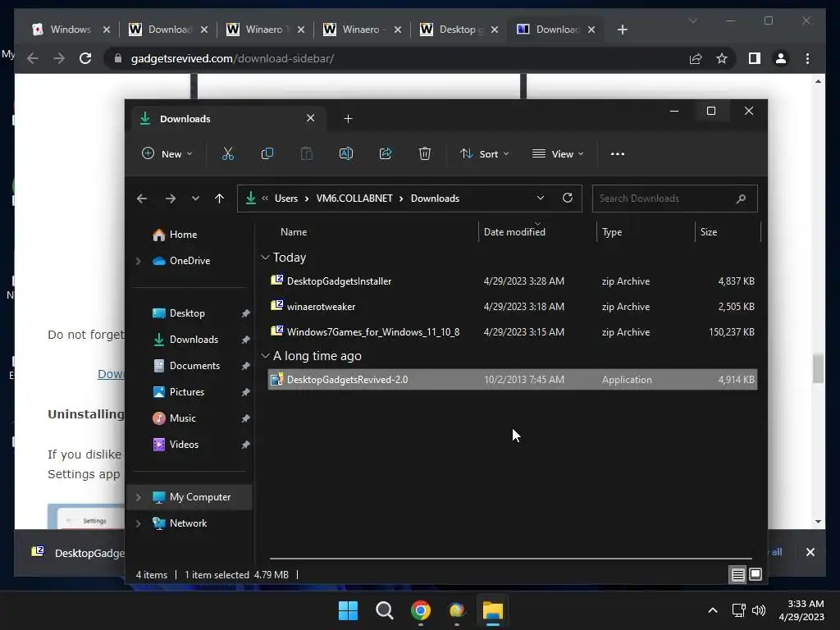This screenshot has width=840, height=630.
Task: Open a new Chrome tab
Action: pos(622,30)
